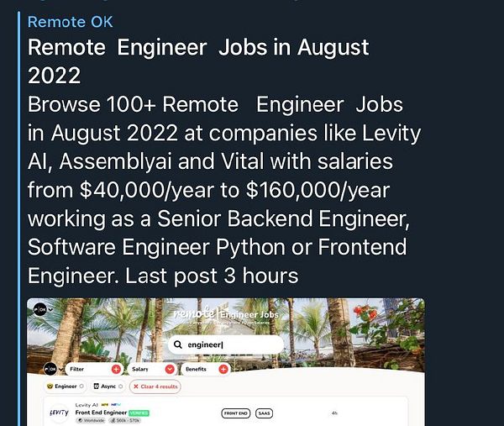The height and width of the screenshot is (426, 504).
Task: Open the Remote OK source link
Action: click(x=70, y=22)
